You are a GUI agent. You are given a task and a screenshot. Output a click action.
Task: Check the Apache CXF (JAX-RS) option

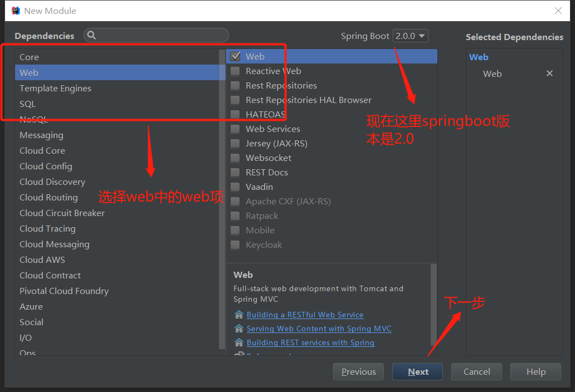point(236,201)
